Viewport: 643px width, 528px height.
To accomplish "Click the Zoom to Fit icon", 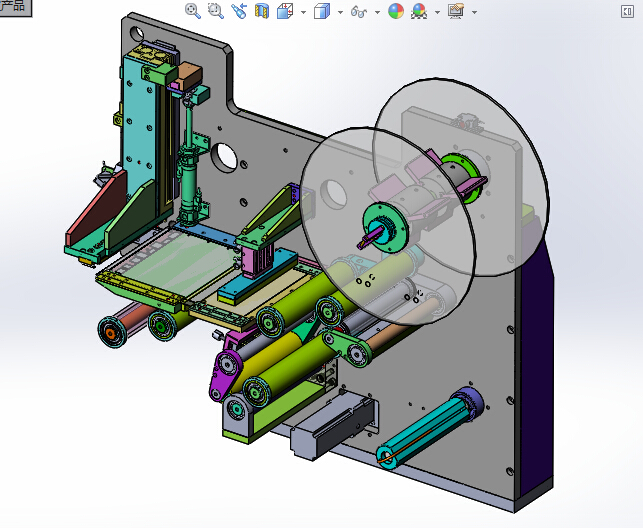I will click(193, 11).
